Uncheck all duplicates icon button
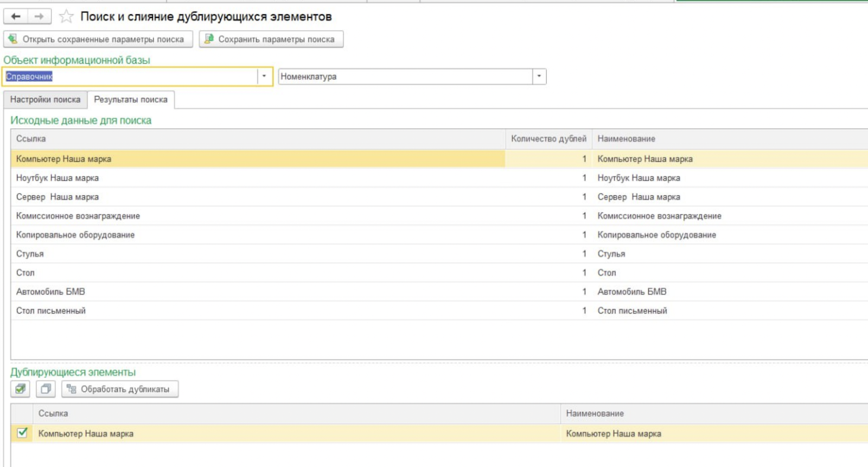868x467 pixels. pos(46,389)
